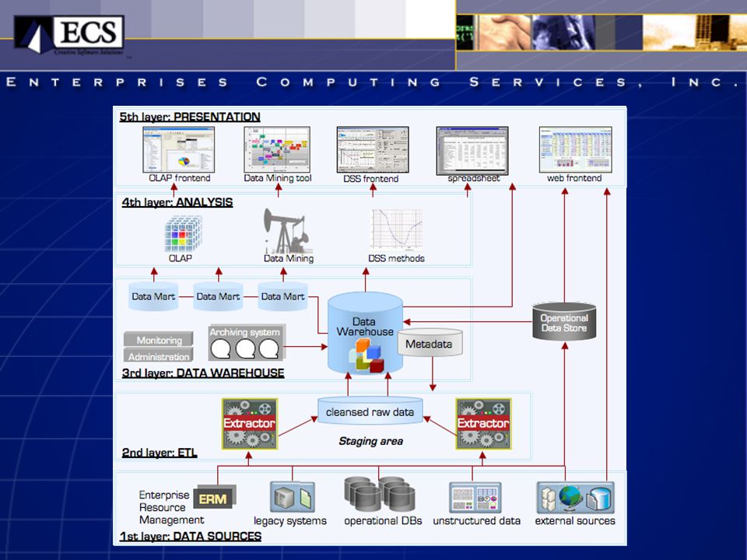Click the unstructured data icon
Screen dimensions: 747x560
pyautogui.click(x=475, y=497)
